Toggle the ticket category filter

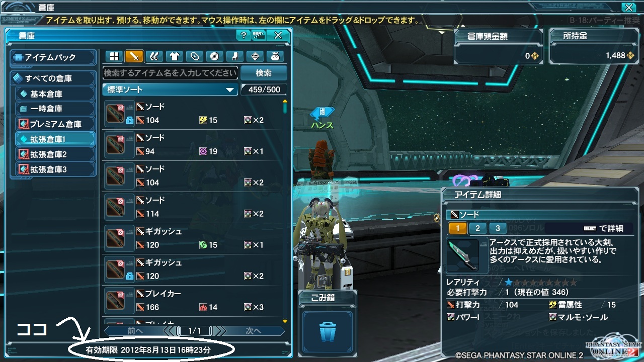coord(195,56)
